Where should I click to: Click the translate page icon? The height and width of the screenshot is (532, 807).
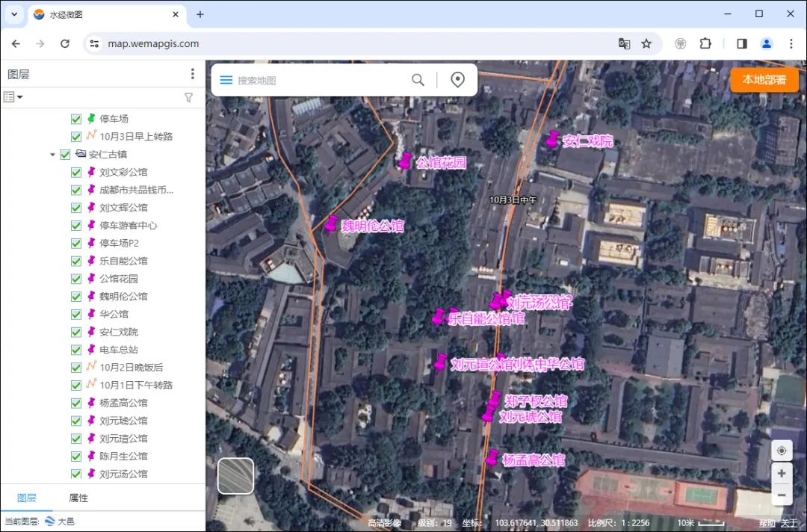(624, 44)
